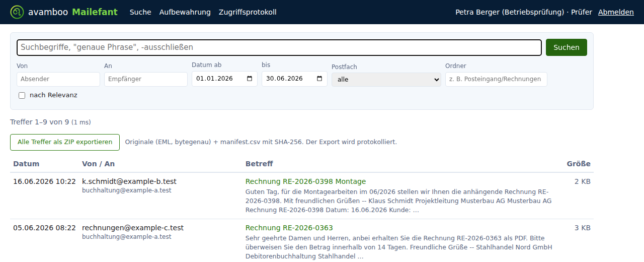
Task: Click the avamboo Mailefant brand text
Action: (x=73, y=12)
